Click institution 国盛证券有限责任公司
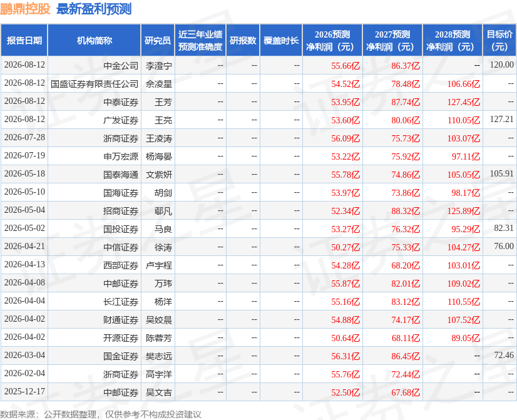The width and height of the screenshot is (517, 420). click(x=95, y=84)
